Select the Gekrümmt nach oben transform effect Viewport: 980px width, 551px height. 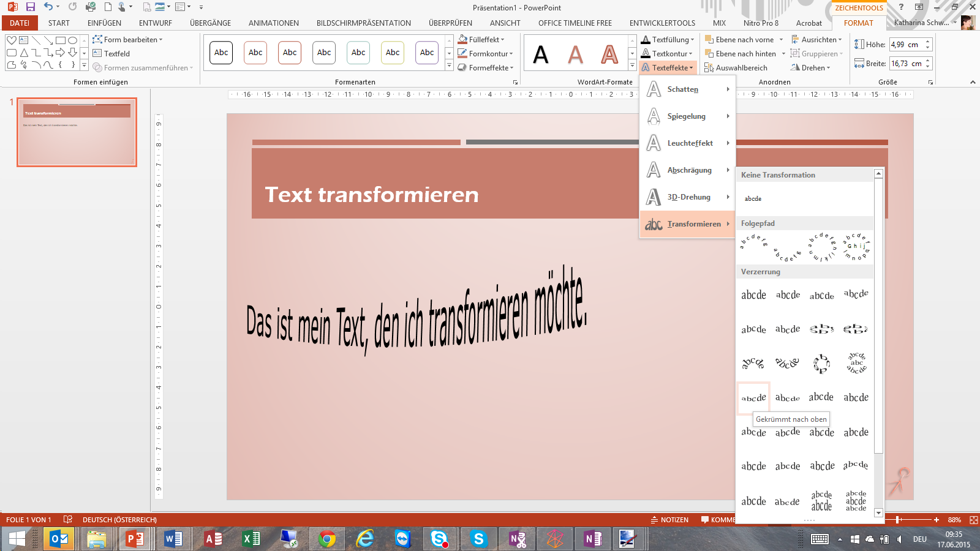pyautogui.click(x=753, y=398)
